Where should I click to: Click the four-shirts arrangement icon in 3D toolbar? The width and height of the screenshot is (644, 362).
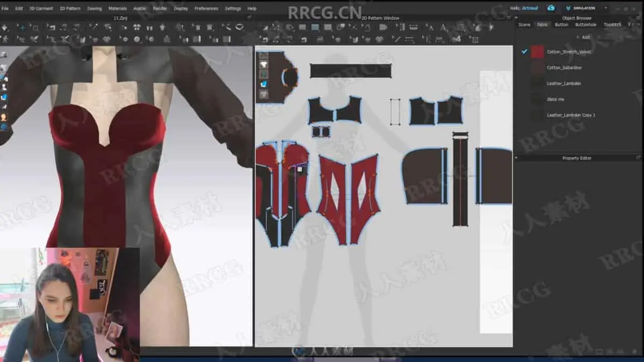click(137, 27)
